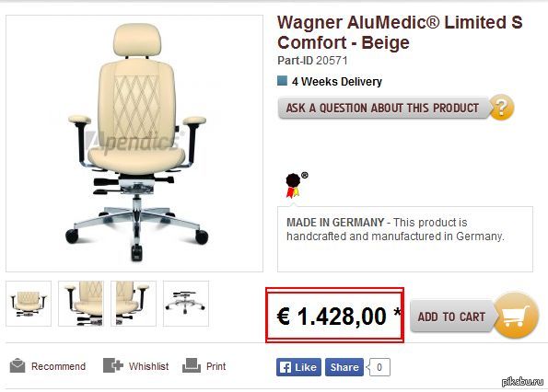
Task: Click the Wishlist plus icon
Action: (113, 366)
